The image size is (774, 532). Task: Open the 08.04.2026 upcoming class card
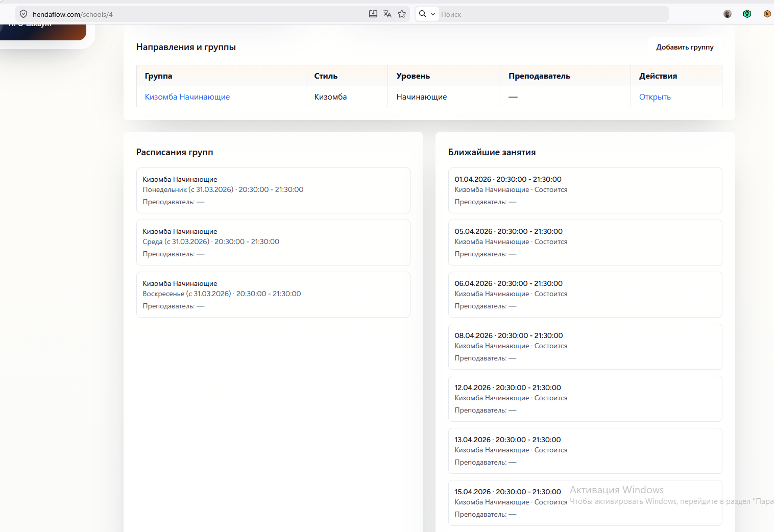(x=585, y=347)
